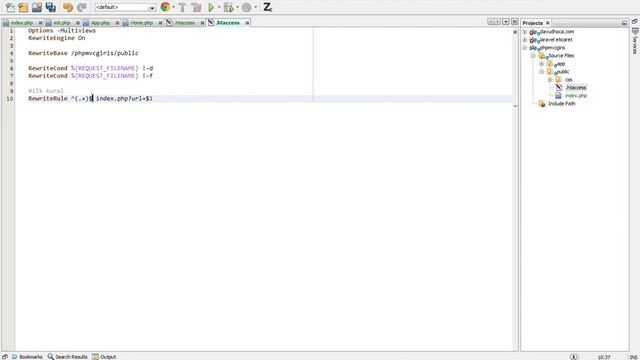Select davudhoca.com project in tree
640x360 pixels.
557,32
